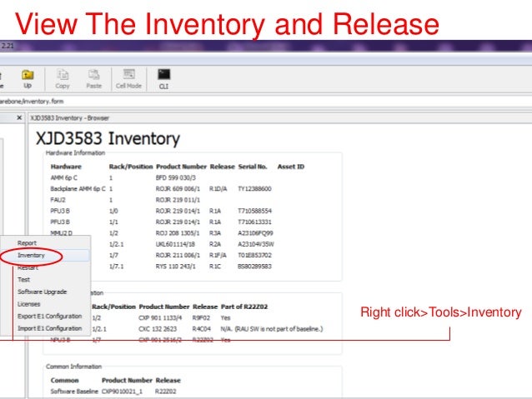Click the FAU2 hardware entry
The width and height of the screenshot is (532, 399).
(x=58, y=200)
